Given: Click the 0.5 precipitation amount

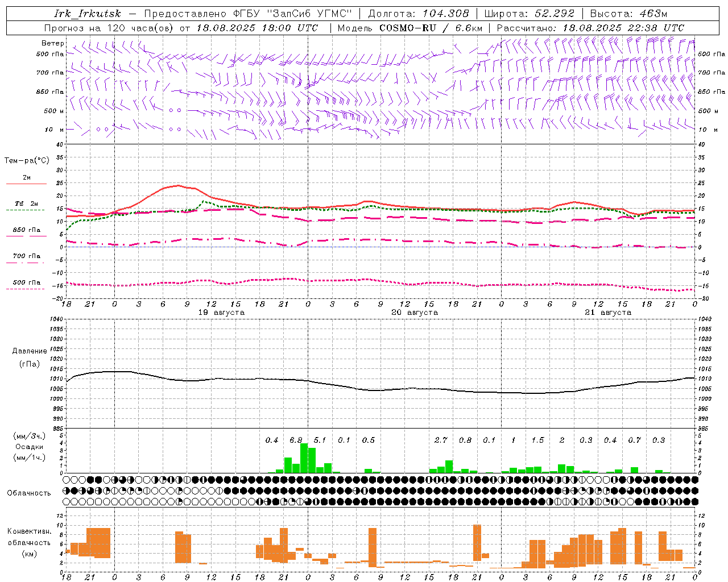Looking at the screenshot, I should (368, 440).
